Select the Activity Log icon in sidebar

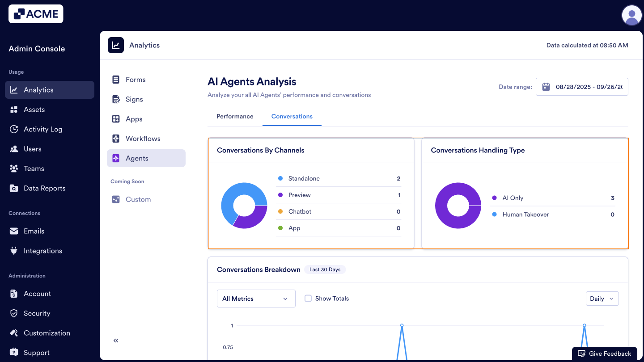[x=14, y=129]
